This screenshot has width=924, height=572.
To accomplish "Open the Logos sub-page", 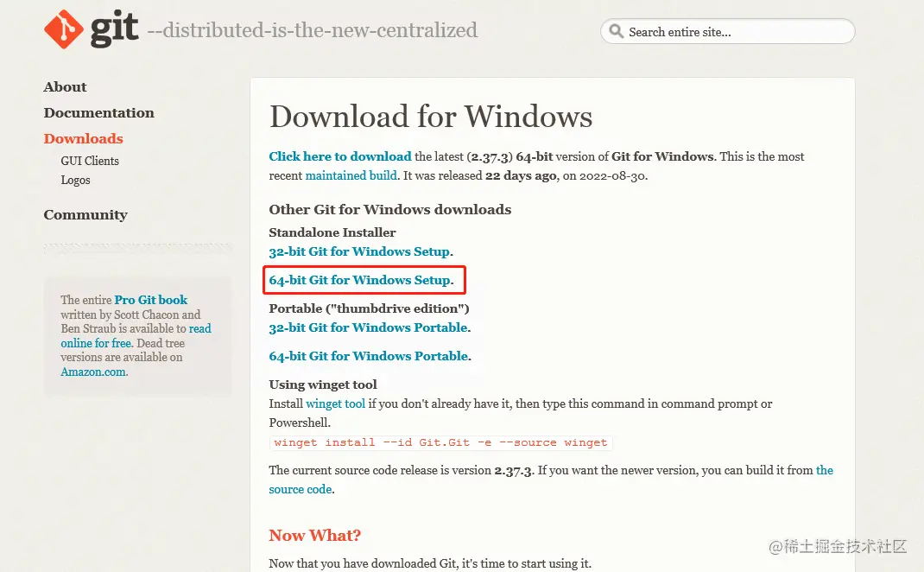I will pyautogui.click(x=75, y=180).
